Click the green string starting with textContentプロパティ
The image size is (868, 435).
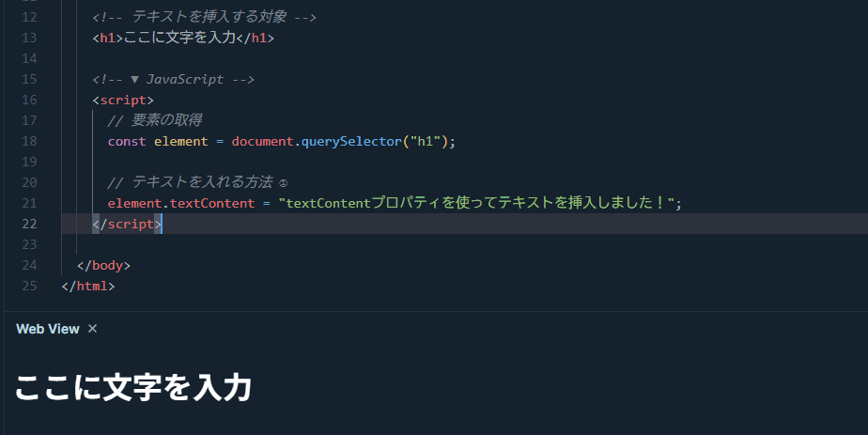coord(479,203)
